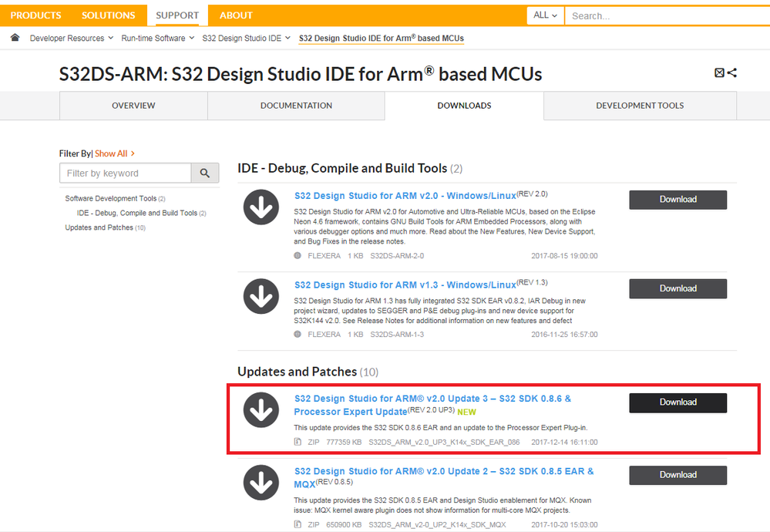This screenshot has height=532, width=770.
Task: Click the email envelope icon beside title
Action: 719,72
